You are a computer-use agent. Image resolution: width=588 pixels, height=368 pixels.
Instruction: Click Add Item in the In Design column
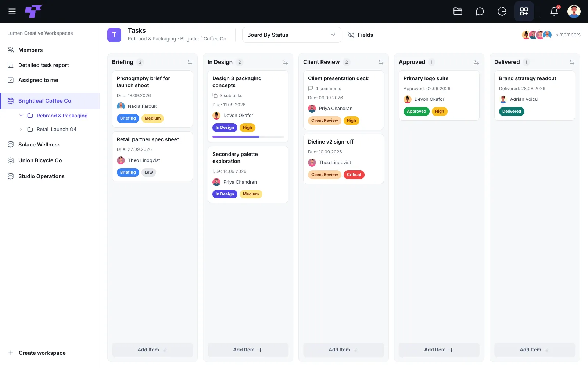tap(248, 350)
